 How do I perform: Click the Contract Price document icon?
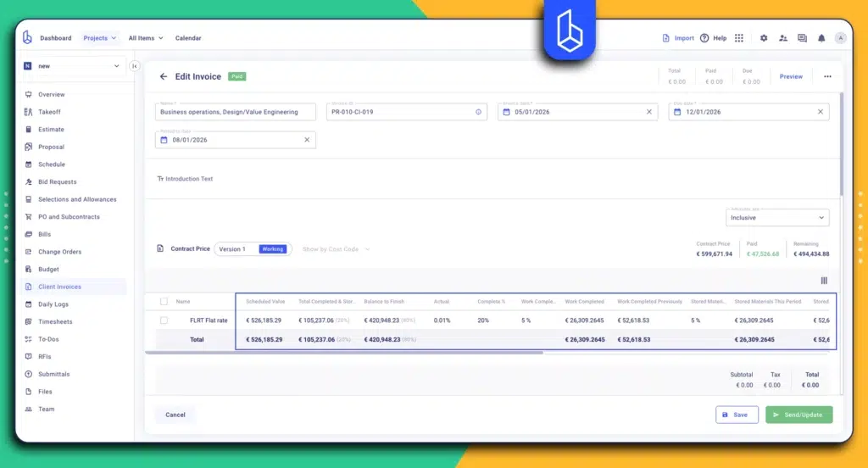160,248
